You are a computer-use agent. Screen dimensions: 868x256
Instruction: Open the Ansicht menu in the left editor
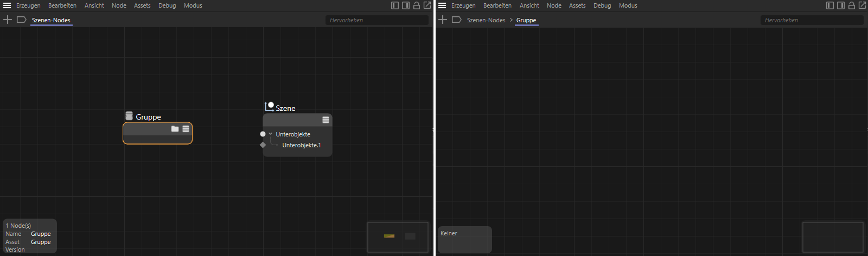(94, 5)
